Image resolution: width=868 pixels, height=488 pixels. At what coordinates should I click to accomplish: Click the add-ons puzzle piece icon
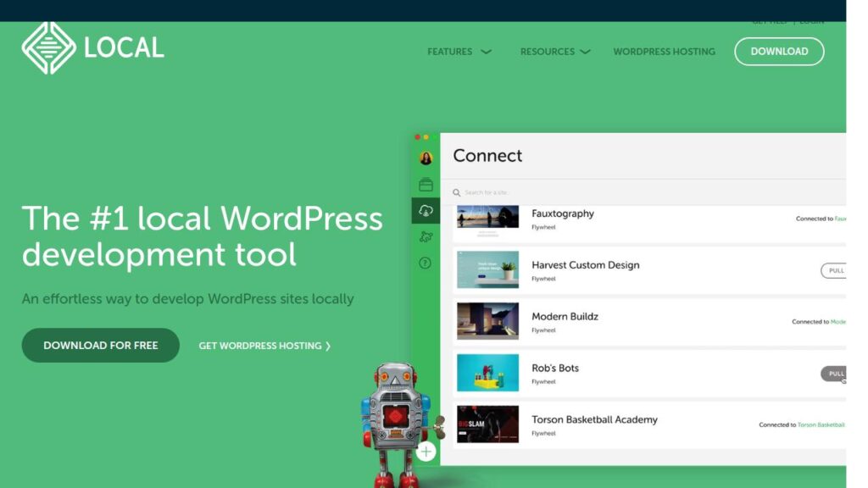pos(426,237)
